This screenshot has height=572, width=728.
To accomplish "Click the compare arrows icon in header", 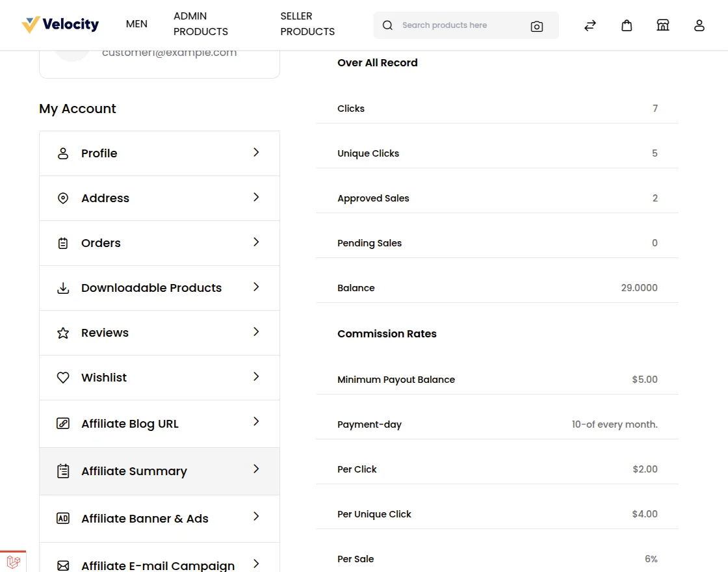I will click(590, 25).
